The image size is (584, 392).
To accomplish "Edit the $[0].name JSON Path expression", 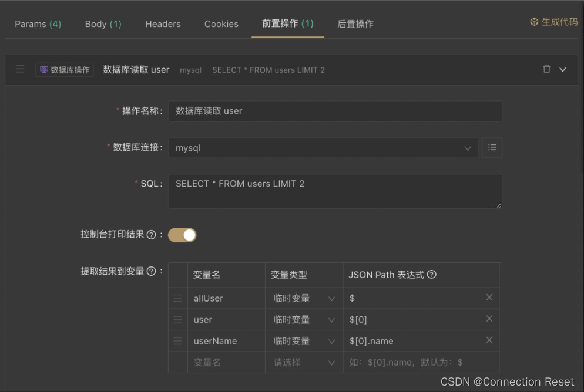I will point(414,341).
